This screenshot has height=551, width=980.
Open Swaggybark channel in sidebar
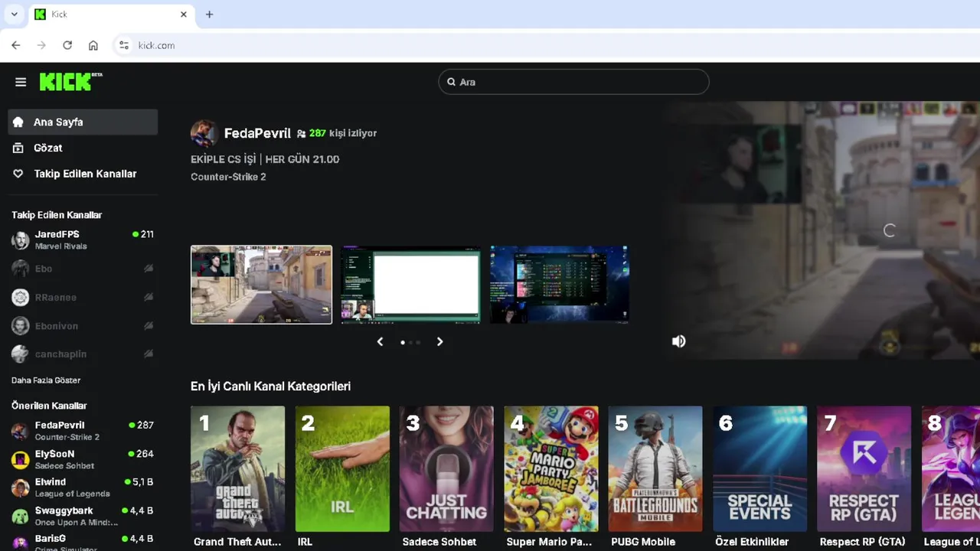pyautogui.click(x=83, y=516)
